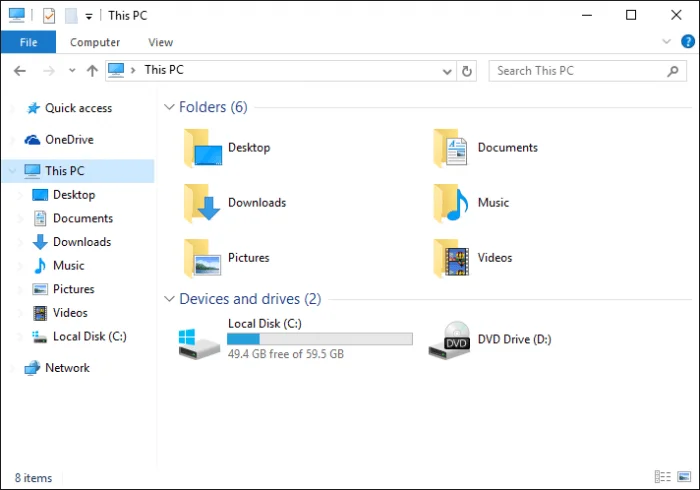Click the Devices and drives (2) header
Image resolution: width=700 pixels, height=490 pixels.
click(250, 299)
